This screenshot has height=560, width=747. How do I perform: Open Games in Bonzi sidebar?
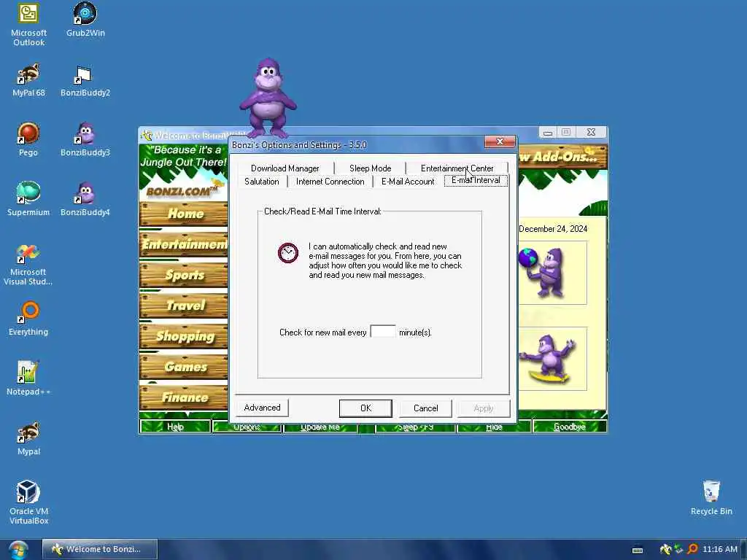pyautogui.click(x=184, y=367)
